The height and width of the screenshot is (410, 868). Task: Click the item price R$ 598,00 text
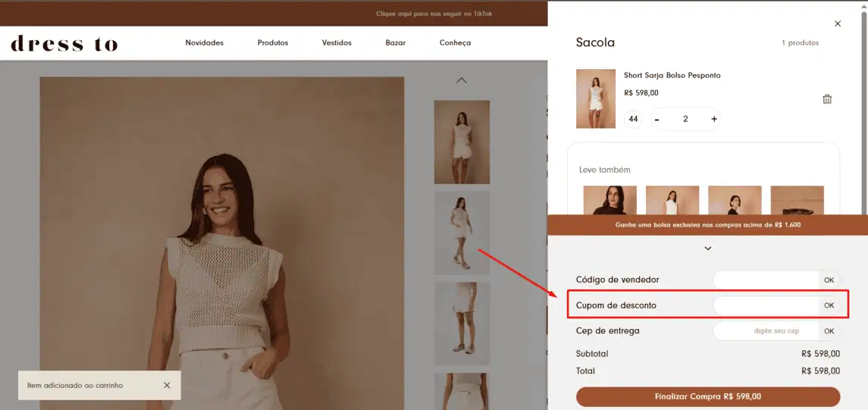point(641,93)
